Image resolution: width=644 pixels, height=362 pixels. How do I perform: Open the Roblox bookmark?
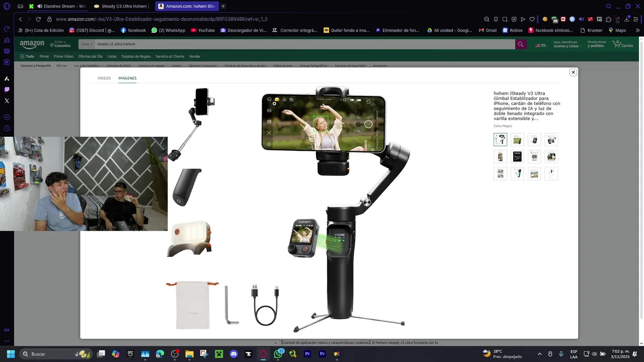pos(513,30)
